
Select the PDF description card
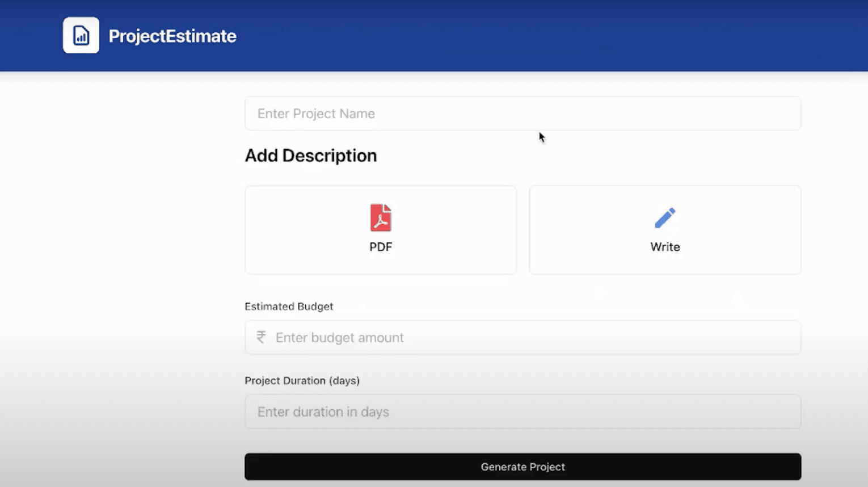tap(381, 230)
